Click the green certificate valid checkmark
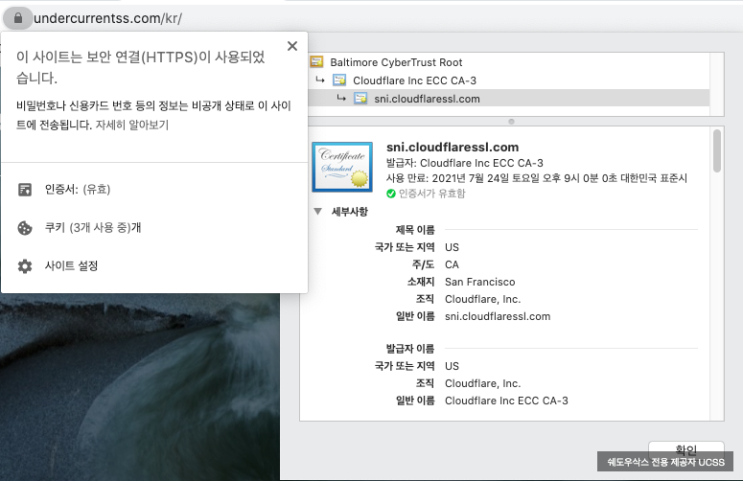Screen dimensions: 743x481 (391, 193)
